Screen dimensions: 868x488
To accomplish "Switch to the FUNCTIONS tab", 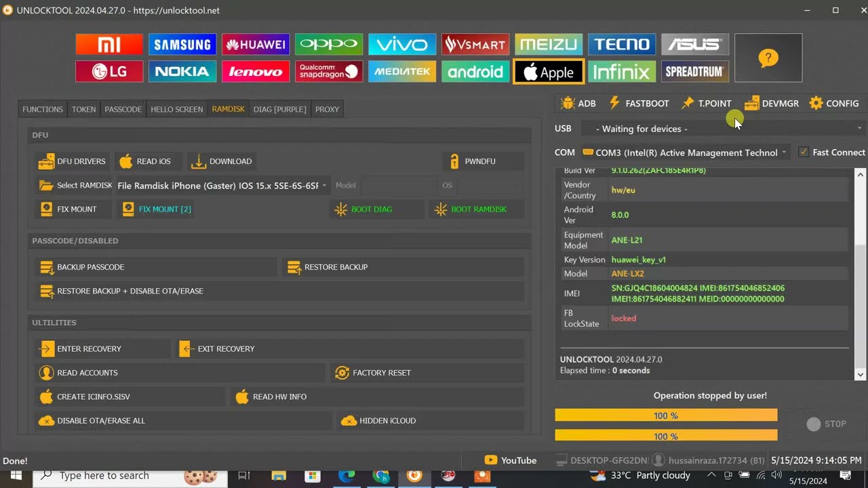I will 43,109.
